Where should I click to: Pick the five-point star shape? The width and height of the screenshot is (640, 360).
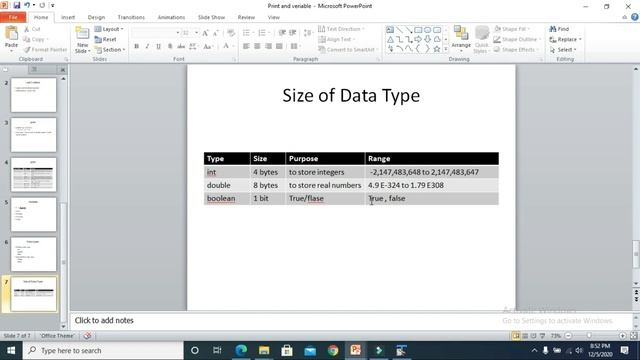tap(436, 49)
